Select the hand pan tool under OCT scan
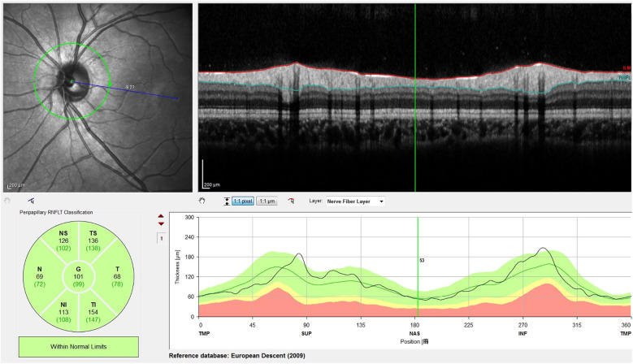This screenshot has width=633, height=364. tap(202, 201)
